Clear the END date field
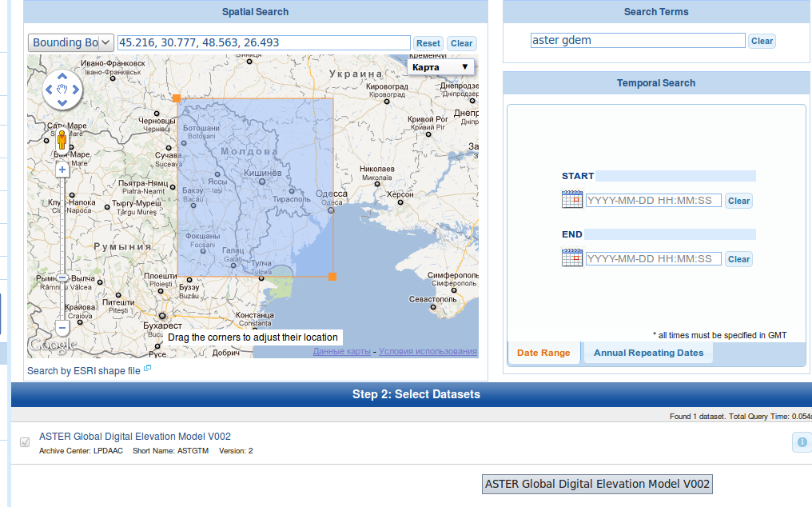812x507 pixels. click(738, 259)
